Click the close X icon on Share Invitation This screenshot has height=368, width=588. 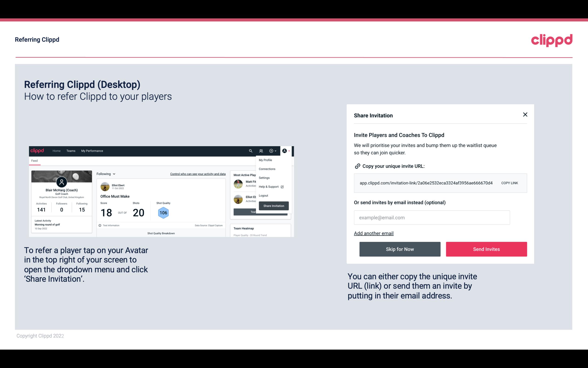click(525, 115)
